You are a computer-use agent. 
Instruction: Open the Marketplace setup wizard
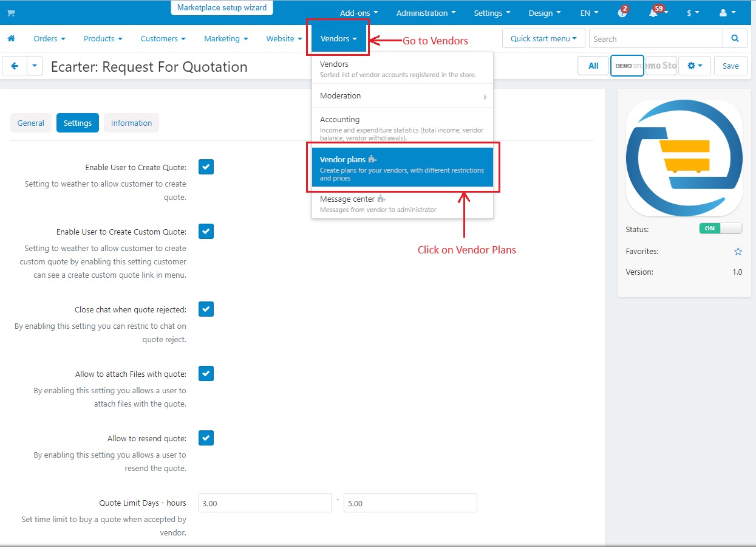pyautogui.click(x=222, y=8)
